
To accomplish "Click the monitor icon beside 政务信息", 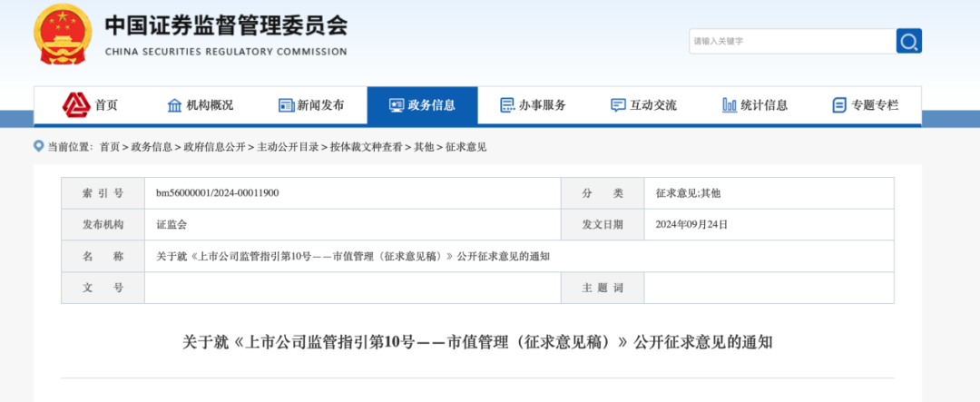I will [397, 105].
